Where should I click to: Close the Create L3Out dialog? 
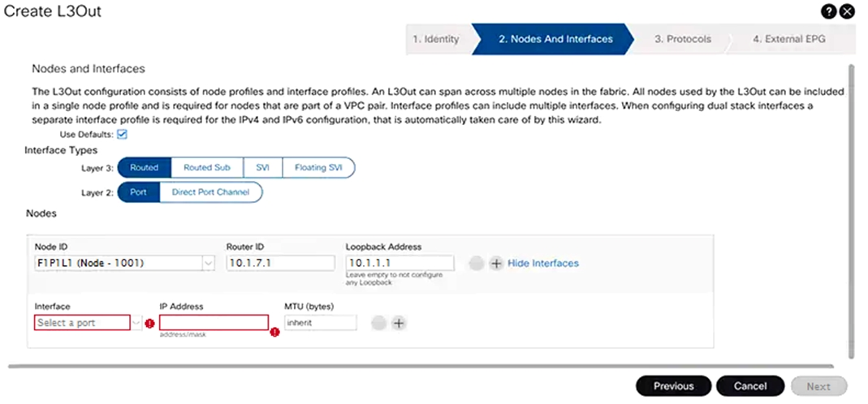[x=847, y=11]
